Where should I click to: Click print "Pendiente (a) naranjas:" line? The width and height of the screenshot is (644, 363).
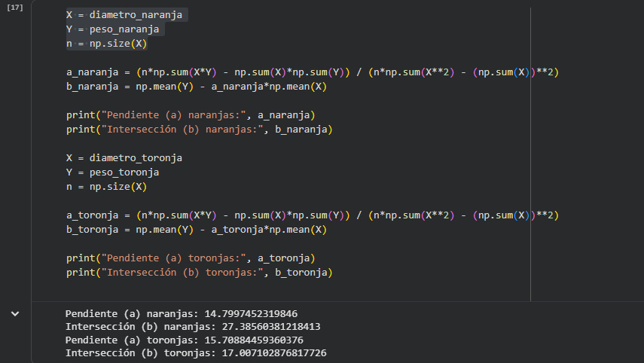point(191,115)
